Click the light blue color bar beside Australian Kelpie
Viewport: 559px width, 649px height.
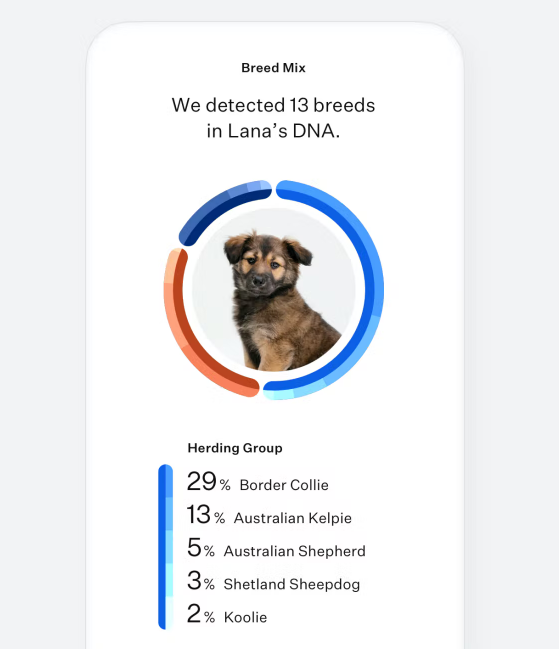click(169, 514)
